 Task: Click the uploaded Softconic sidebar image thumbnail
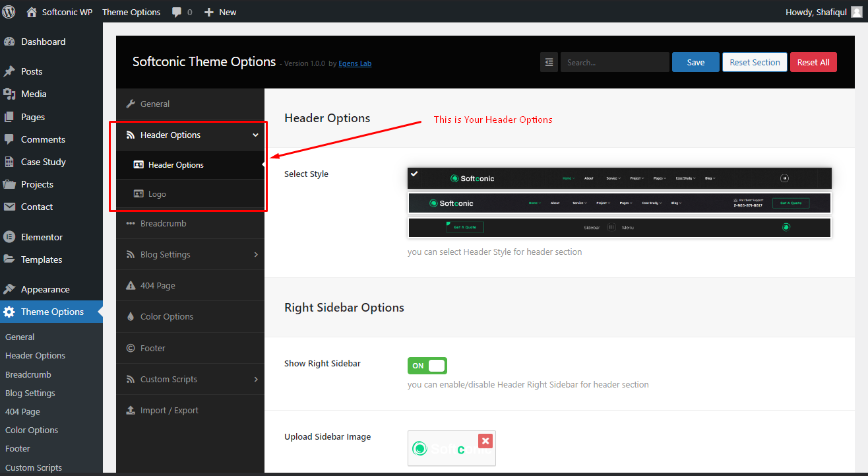click(452, 449)
